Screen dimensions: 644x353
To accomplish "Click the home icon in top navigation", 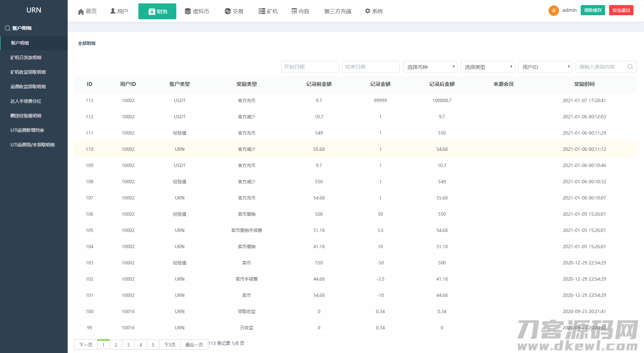I will coord(81,12).
